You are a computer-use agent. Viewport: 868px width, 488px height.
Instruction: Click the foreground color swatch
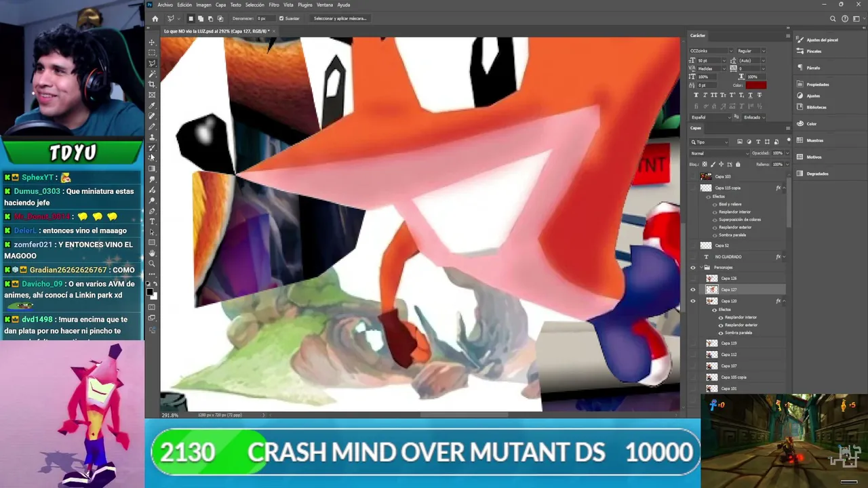point(150,291)
